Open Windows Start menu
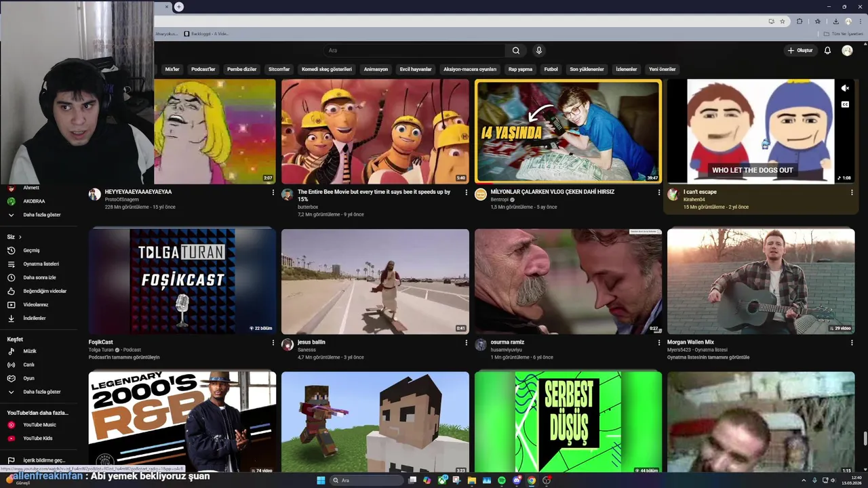This screenshot has width=868, height=488. [x=321, y=481]
